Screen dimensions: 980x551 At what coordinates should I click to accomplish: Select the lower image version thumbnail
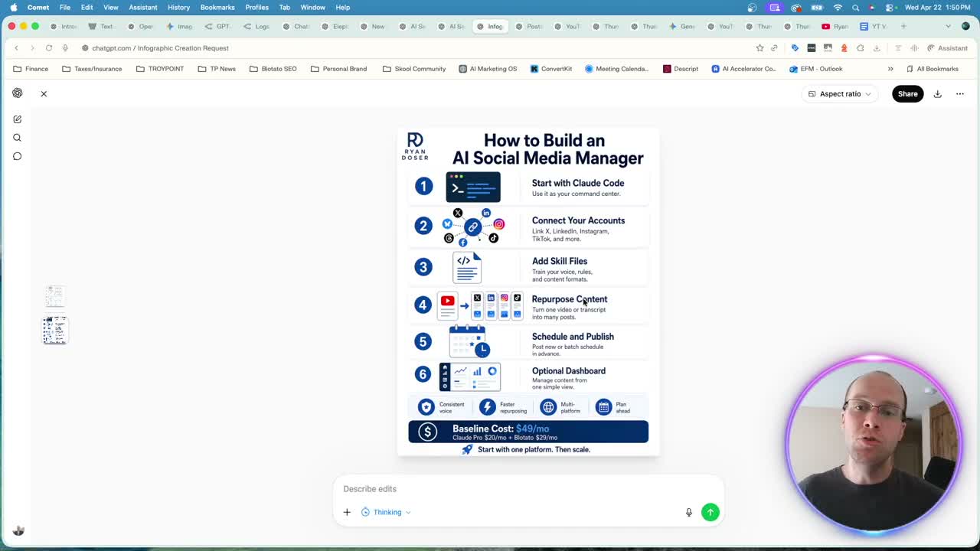(x=54, y=330)
